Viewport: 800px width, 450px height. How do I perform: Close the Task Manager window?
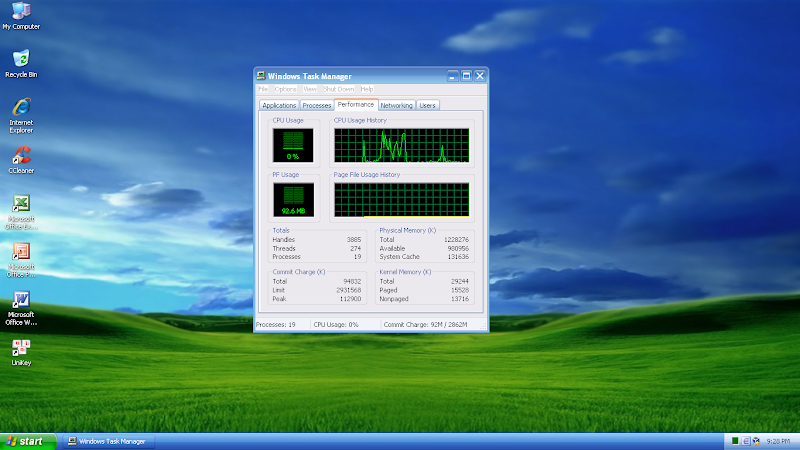click(x=480, y=76)
